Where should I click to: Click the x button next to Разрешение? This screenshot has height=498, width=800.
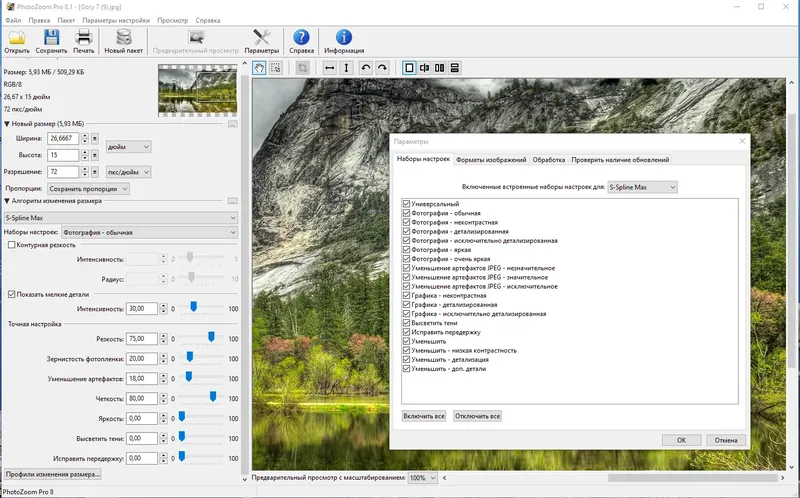[x=95, y=172]
